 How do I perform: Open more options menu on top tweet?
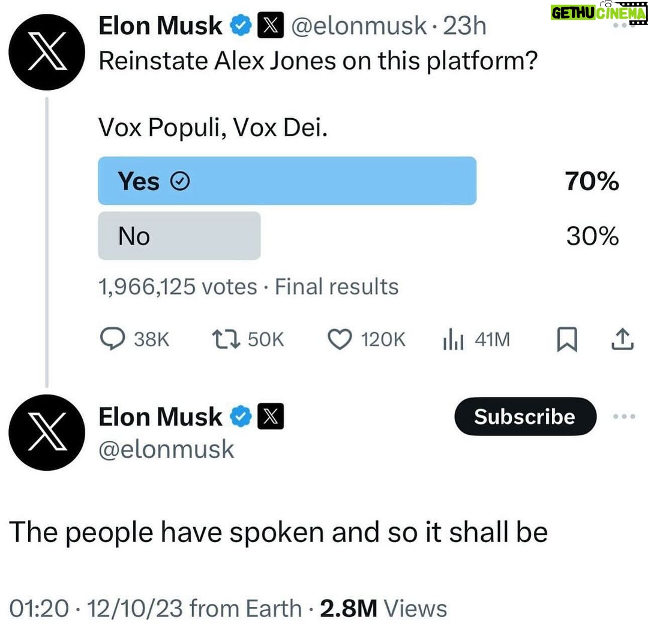[624, 26]
